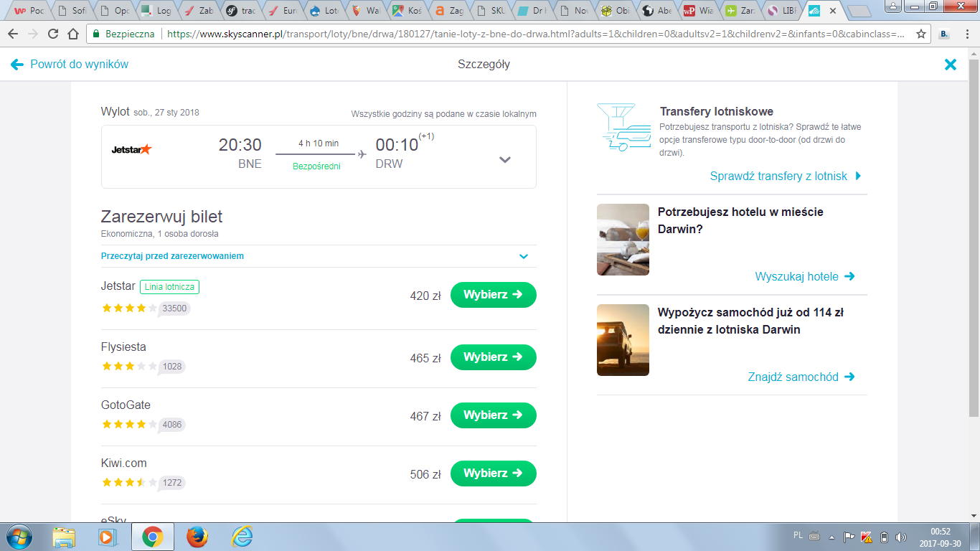Launch Firefox from the taskbar
This screenshot has width=980, height=551.
coord(197,537)
